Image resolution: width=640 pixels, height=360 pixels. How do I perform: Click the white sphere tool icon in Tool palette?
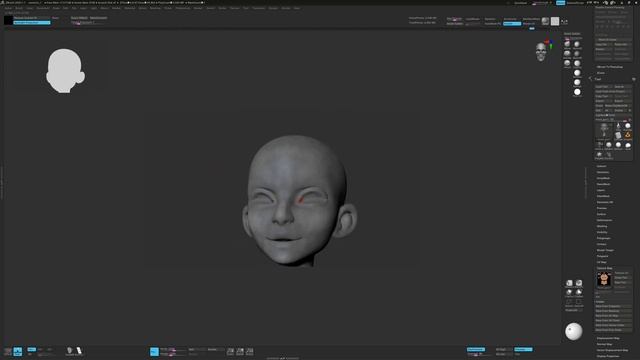click(628, 126)
